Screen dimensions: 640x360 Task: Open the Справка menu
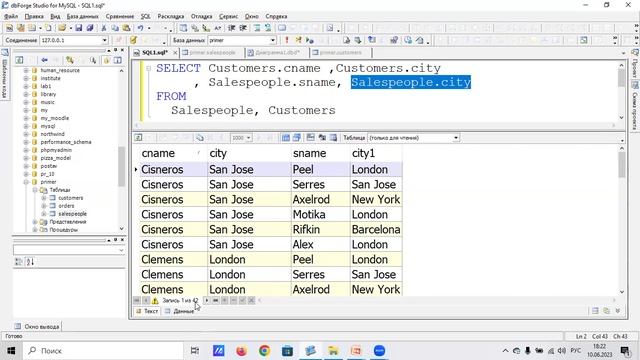coord(276,16)
